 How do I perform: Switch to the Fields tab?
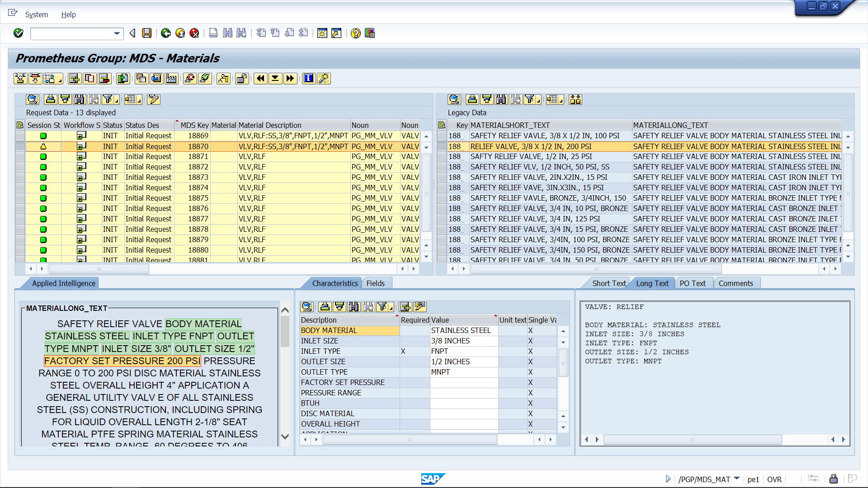coord(375,283)
